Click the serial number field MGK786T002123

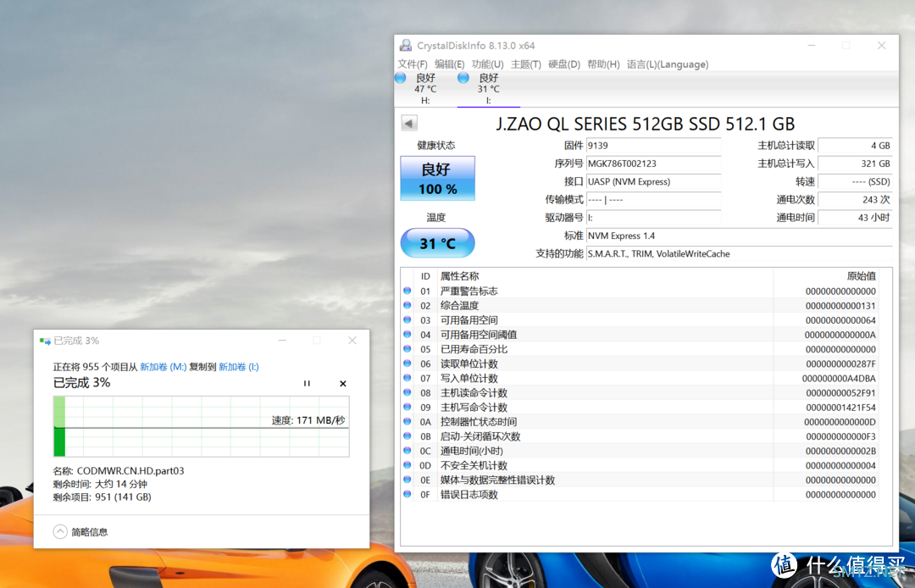[x=653, y=164]
